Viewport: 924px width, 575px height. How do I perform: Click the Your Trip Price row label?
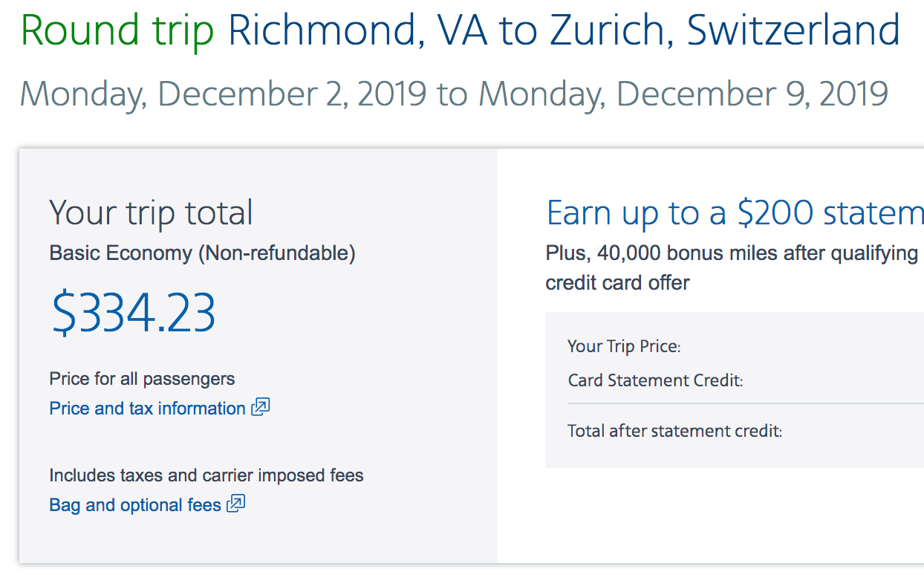624,346
